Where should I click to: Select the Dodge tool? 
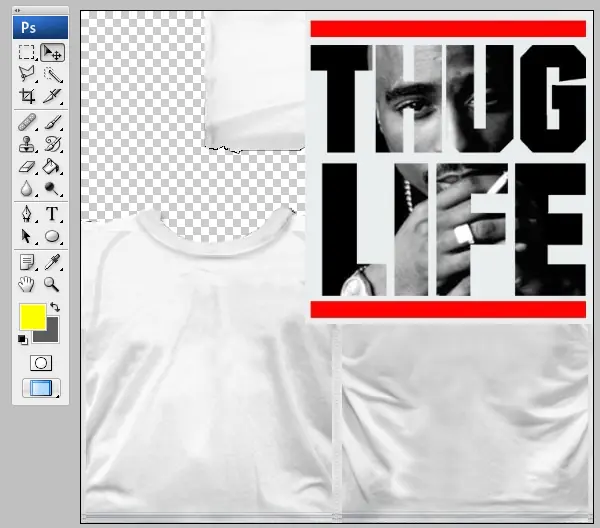pos(52,188)
